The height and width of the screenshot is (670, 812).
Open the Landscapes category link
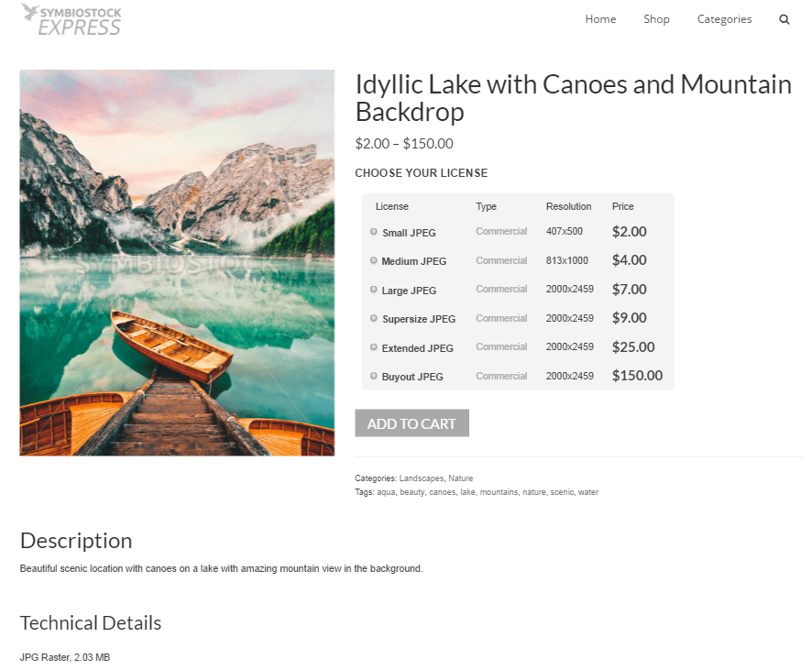click(x=421, y=478)
